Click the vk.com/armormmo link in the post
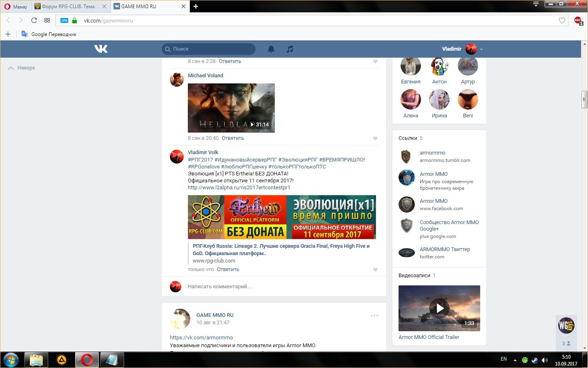The height and width of the screenshot is (368, 588). [201, 338]
